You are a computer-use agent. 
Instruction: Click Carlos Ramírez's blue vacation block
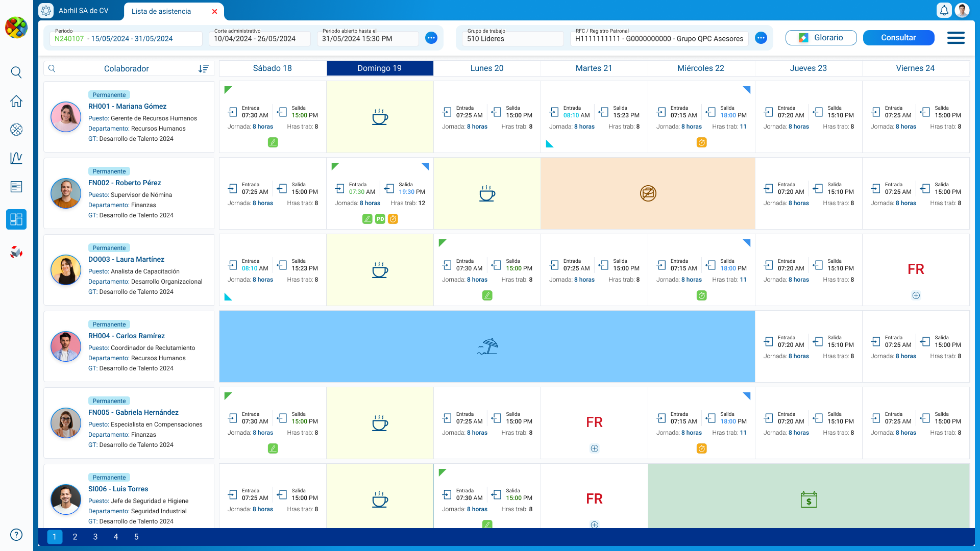point(487,346)
